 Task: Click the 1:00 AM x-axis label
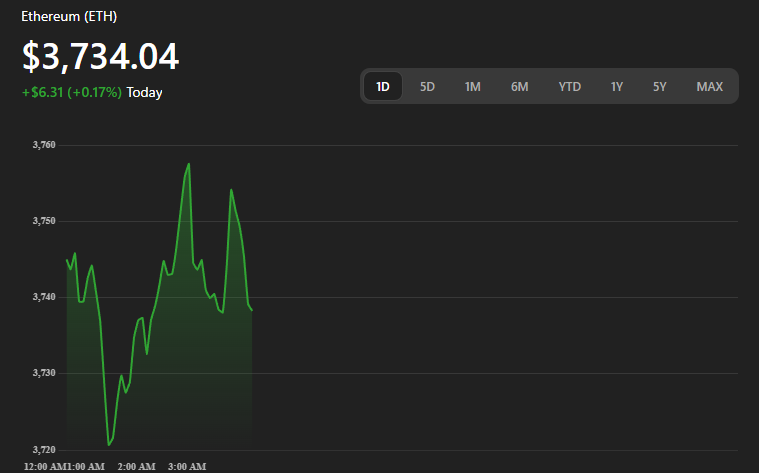click(85, 467)
